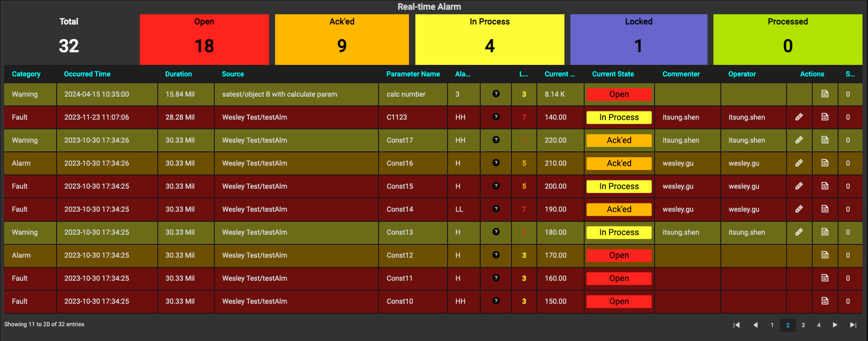Open the document icon in Const14 row
This screenshot has width=868, height=341.
pos(825,209)
